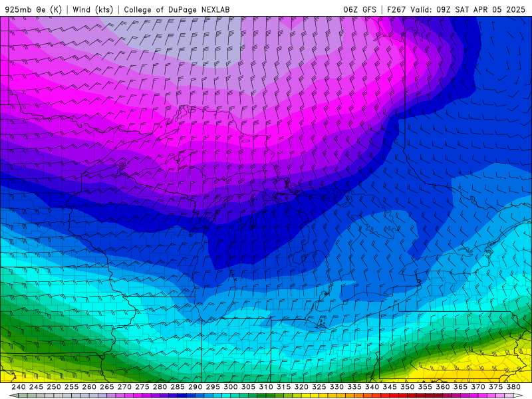This screenshot has height=399, width=532.
Task: Click the 275 color scale label
Action: (142, 387)
